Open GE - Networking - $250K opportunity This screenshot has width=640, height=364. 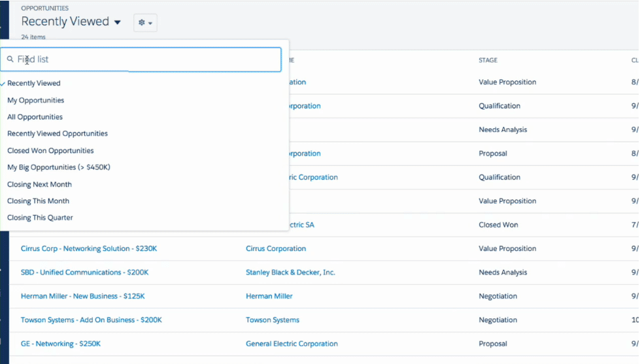pyautogui.click(x=61, y=344)
